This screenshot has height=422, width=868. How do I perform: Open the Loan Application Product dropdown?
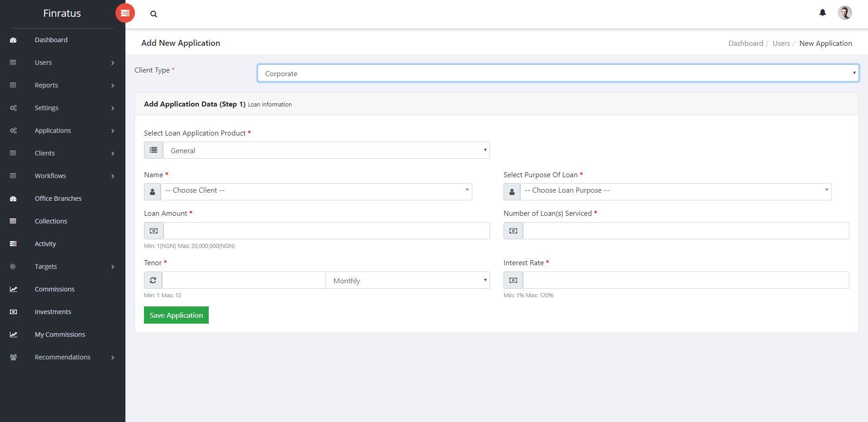pyautogui.click(x=326, y=150)
